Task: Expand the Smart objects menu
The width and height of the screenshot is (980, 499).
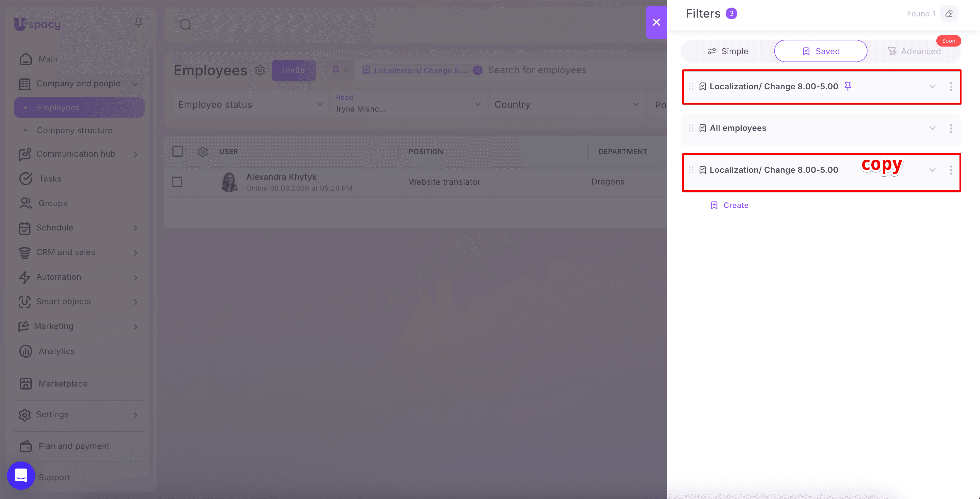Action: [135, 302]
